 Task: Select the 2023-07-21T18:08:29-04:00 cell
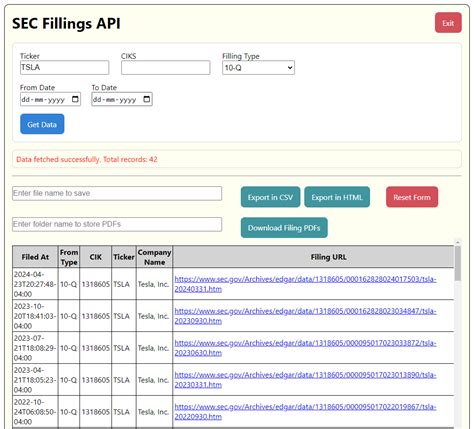[x=35, y=348]
